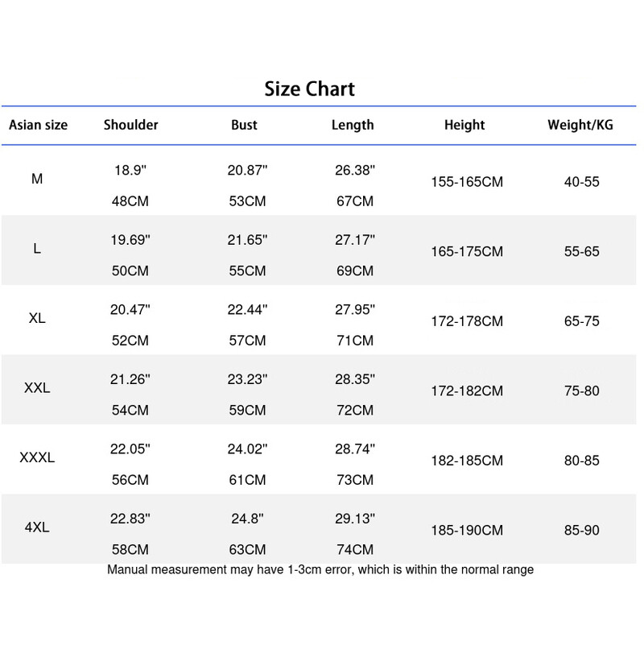Screen dimensions: 644x645
Task: Click the Weight/KG column header
Action: [x=580, y=125]
